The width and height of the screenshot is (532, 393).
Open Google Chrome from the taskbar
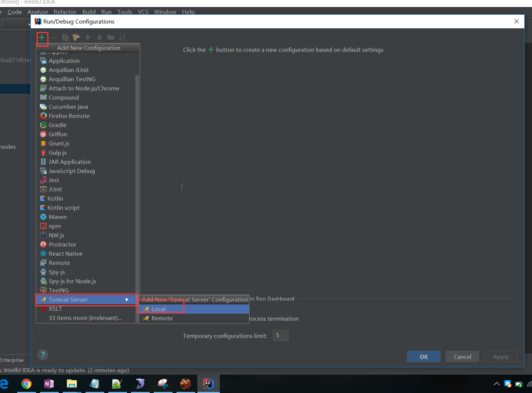pyautogui.click(x=26, y=384)
